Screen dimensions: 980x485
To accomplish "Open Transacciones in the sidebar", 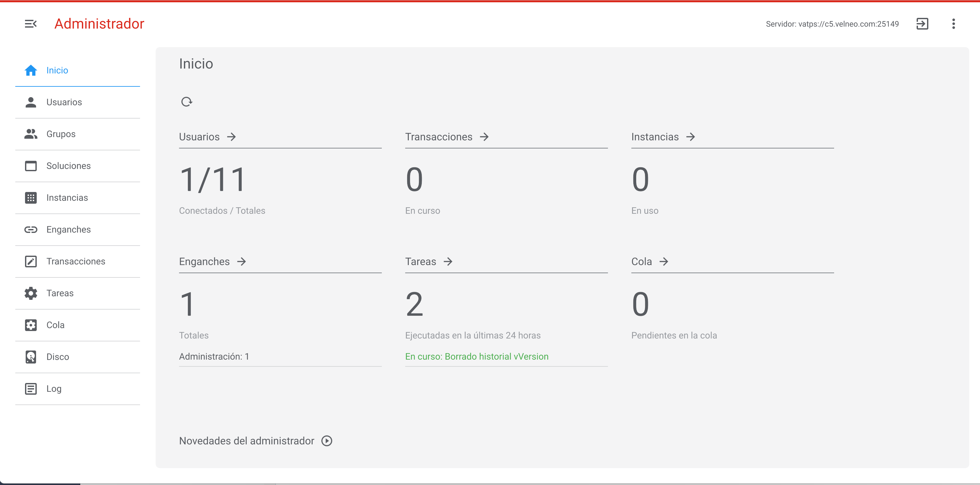I will [x=78, y=261].
